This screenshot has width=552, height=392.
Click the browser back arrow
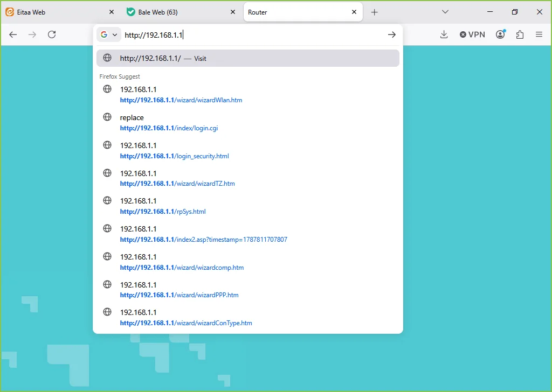13,34
